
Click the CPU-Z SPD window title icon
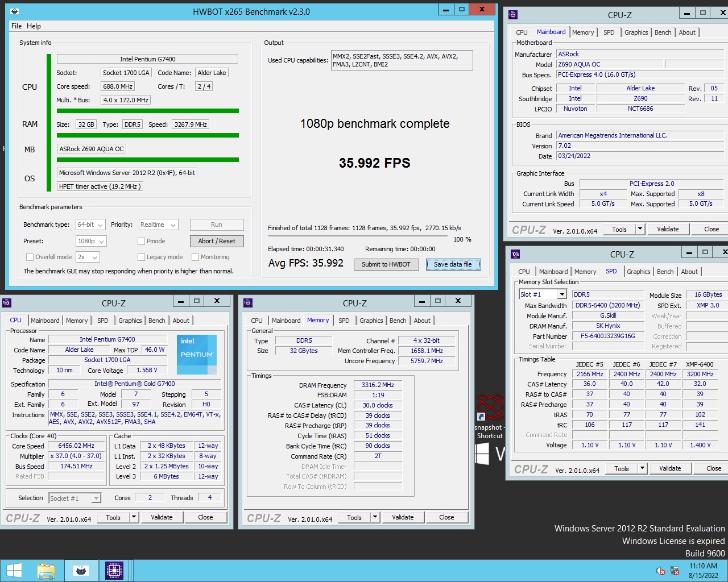click(515, 254)
